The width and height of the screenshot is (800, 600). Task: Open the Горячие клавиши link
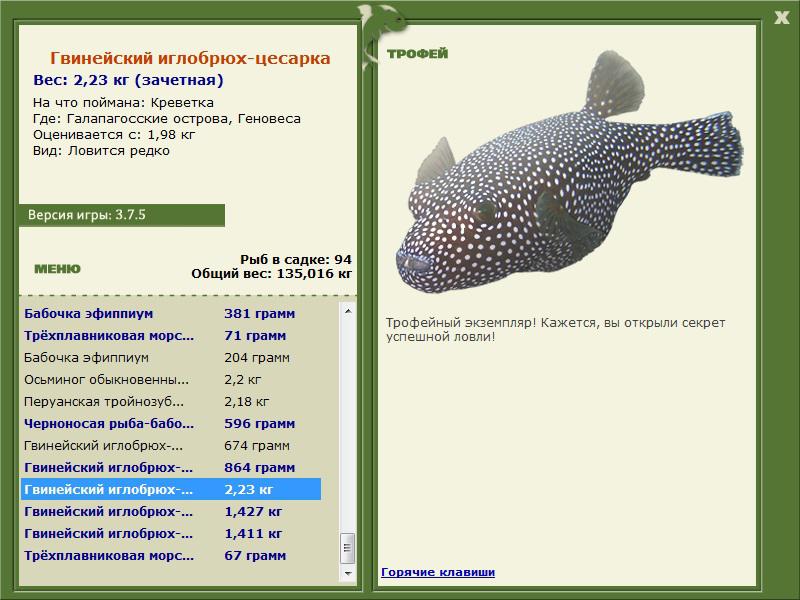click(x=438, y=572)
